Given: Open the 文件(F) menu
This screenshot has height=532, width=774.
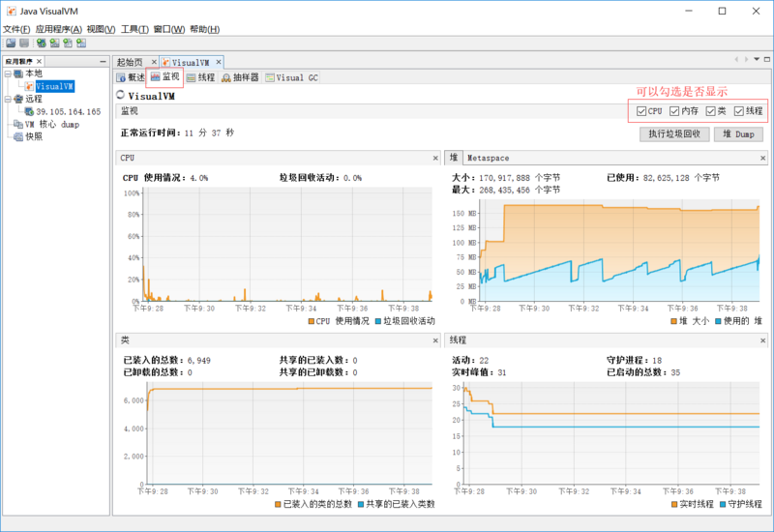Looking at the screenshot, I should coord(16,29).
